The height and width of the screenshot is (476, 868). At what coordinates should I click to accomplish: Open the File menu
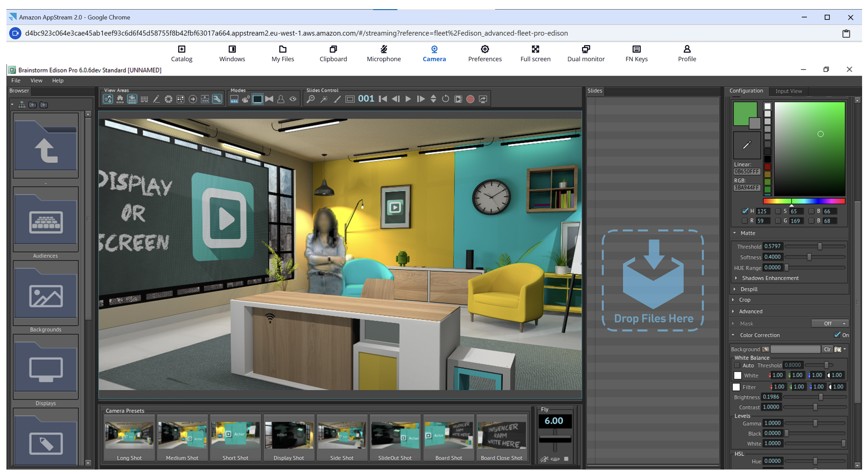[x=16, y=80]
